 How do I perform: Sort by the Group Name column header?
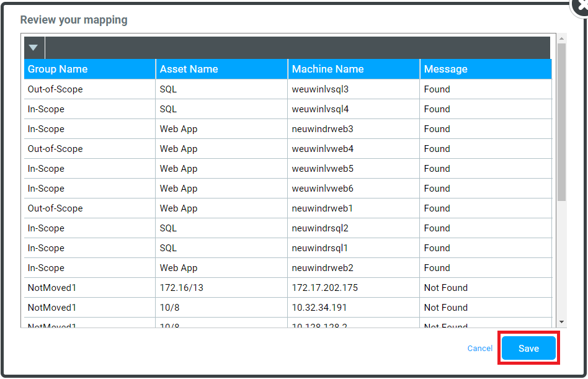[58, 69]
